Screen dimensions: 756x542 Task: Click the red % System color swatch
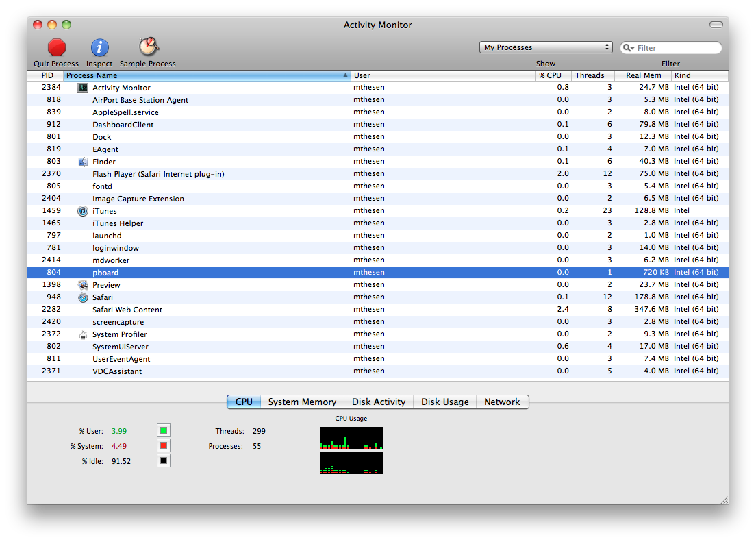[x=164, y=445]
